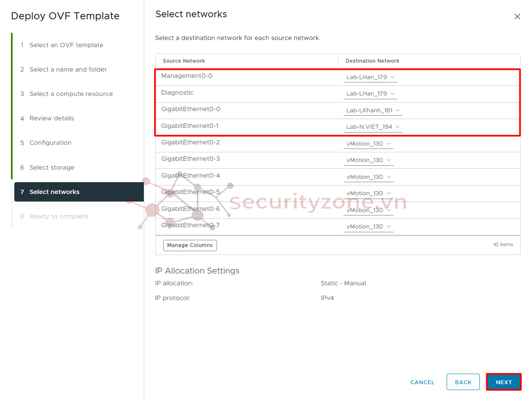
Task: Open step 6 Select storage
Action: (52, 167)
